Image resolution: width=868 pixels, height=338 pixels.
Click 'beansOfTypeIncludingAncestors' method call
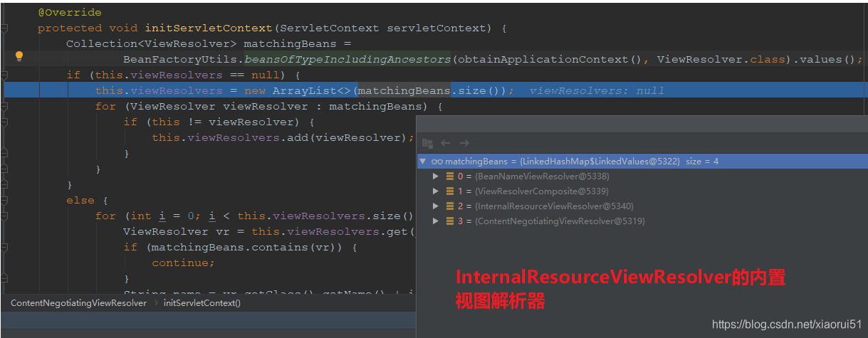point(347,60)
